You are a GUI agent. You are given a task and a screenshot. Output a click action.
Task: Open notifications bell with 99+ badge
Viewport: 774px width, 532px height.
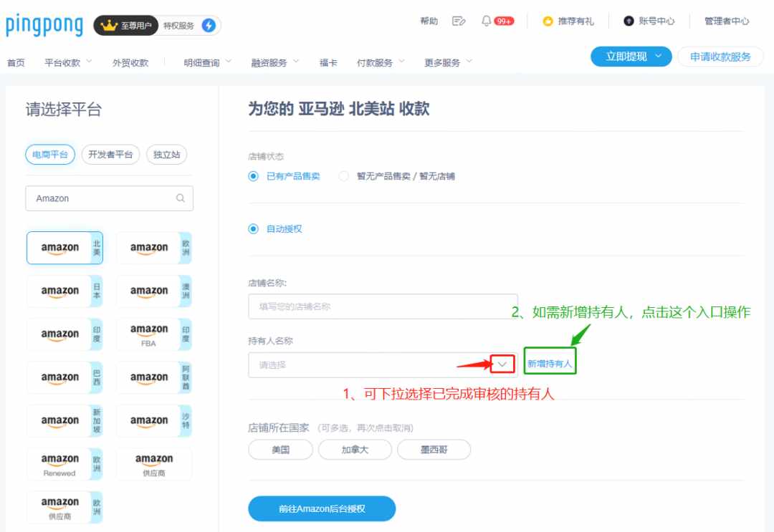tap(497, 21)
